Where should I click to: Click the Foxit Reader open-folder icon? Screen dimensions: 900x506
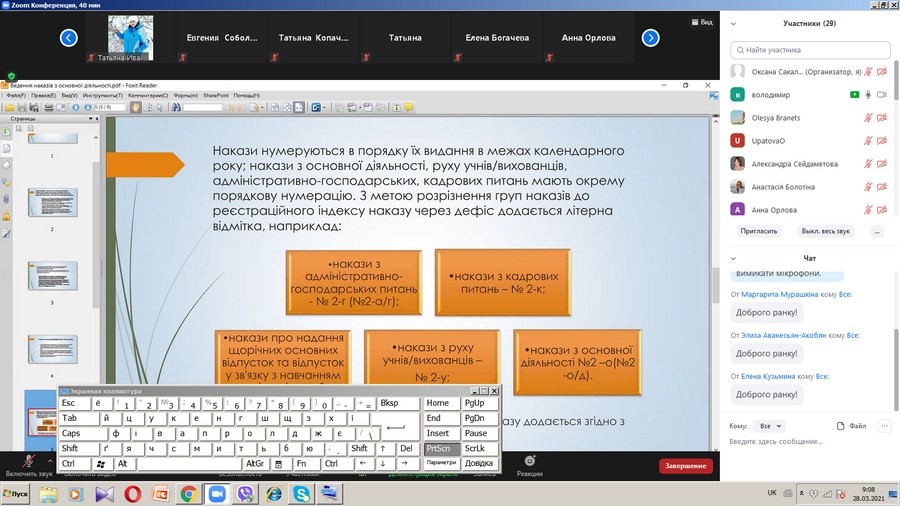click(7, 107)
